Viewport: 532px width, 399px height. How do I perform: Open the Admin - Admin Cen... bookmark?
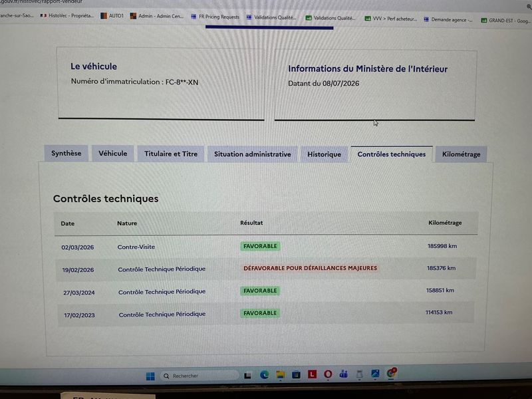click(157, 16)
